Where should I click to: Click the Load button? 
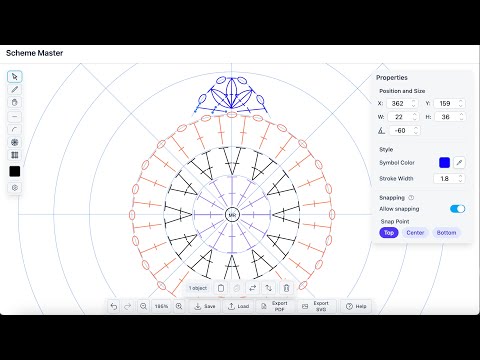pyautogui.click(x=238, y=306)
